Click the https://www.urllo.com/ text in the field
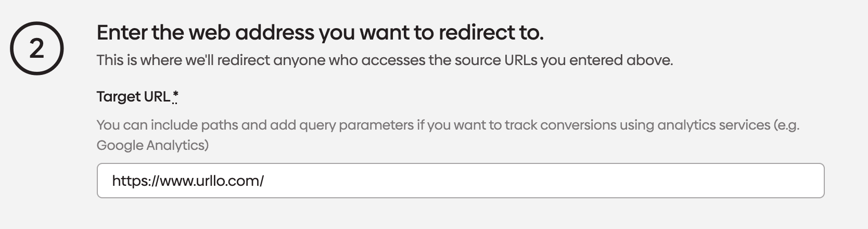Image resolution: width=868 pixels, height=229 pixels. tap(188, 181)
